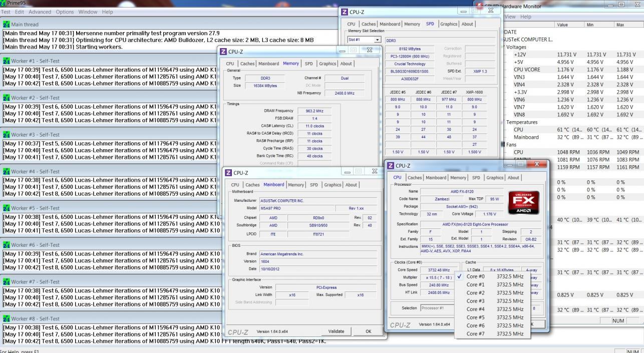
Task: Click the Worker #8 Self-Test icon
Action: (6, 318)
